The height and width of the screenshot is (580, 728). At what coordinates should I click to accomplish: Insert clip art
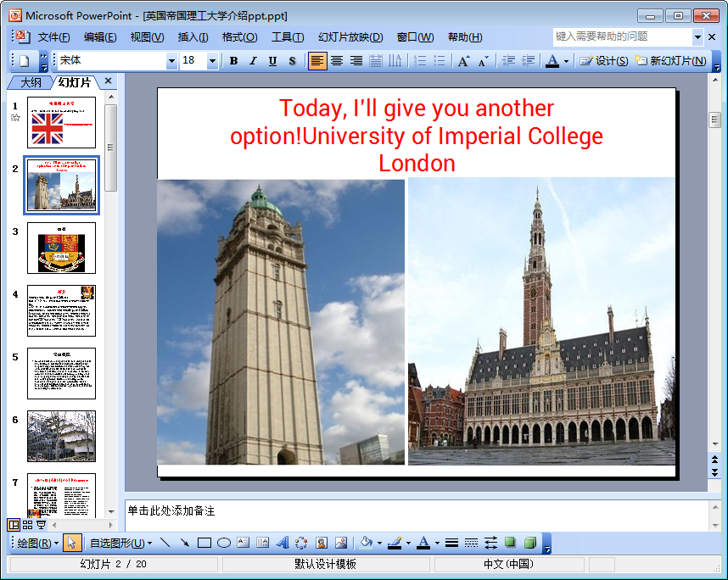[322, 543]
